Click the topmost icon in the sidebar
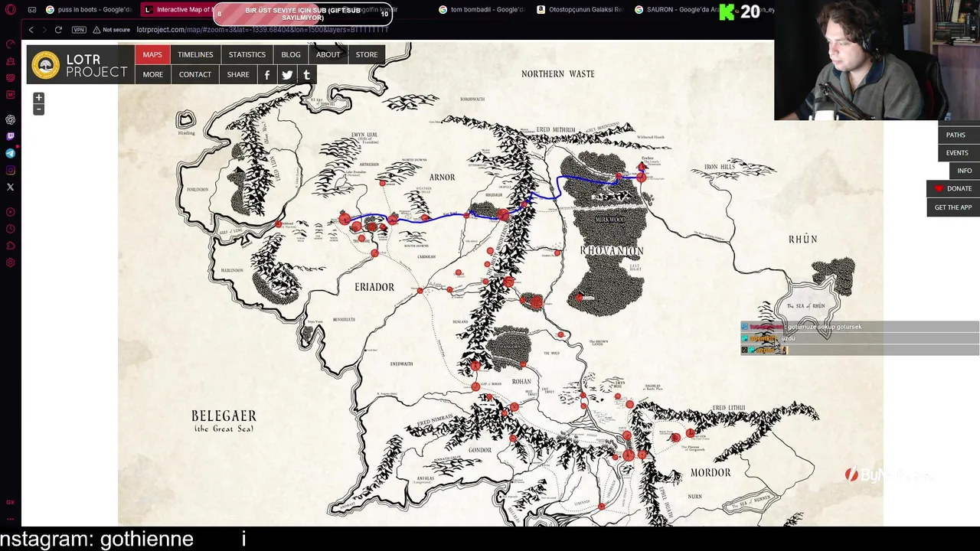The width and height of the screenshot is (980, 551). coord(10,44)
